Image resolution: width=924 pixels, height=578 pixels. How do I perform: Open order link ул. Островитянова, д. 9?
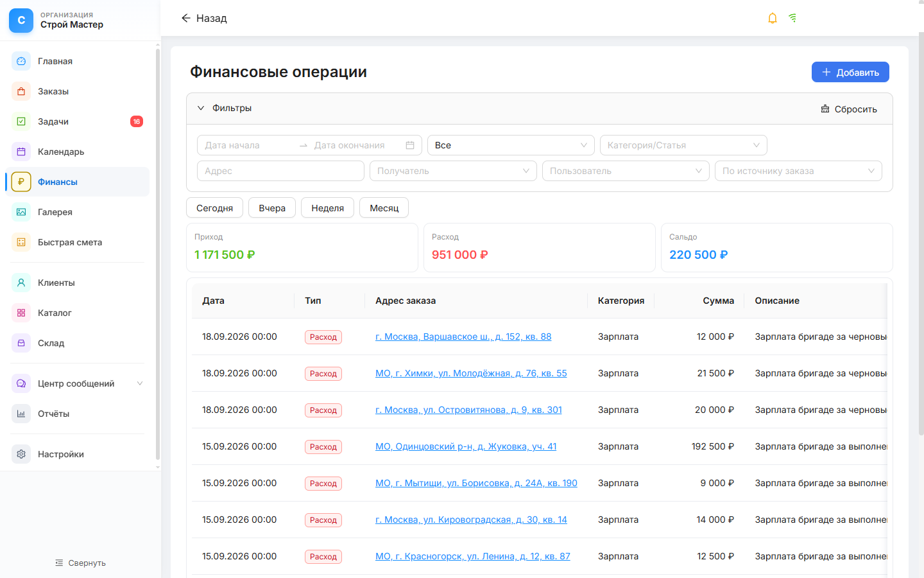click(x=468, y=410)
